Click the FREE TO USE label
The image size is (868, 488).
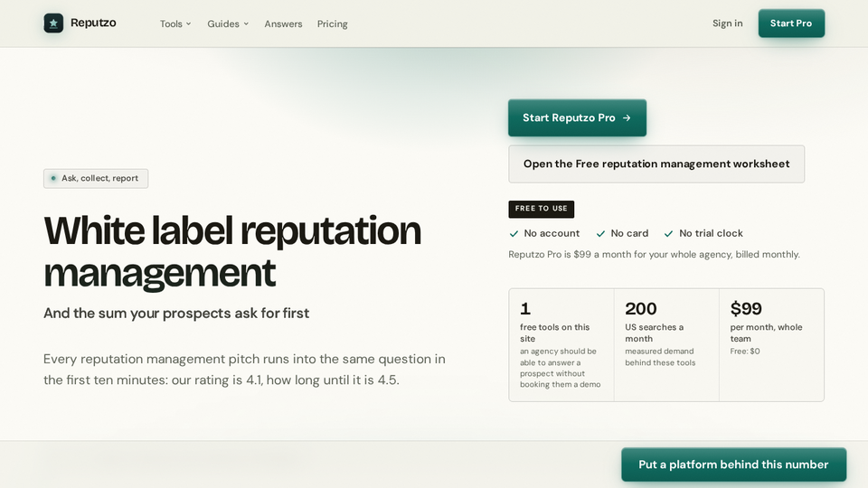click(541, 209)
